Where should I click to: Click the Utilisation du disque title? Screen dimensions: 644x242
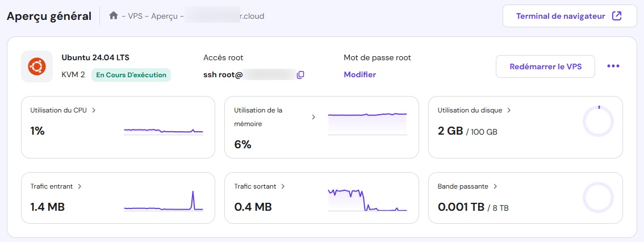click(470, 110)
